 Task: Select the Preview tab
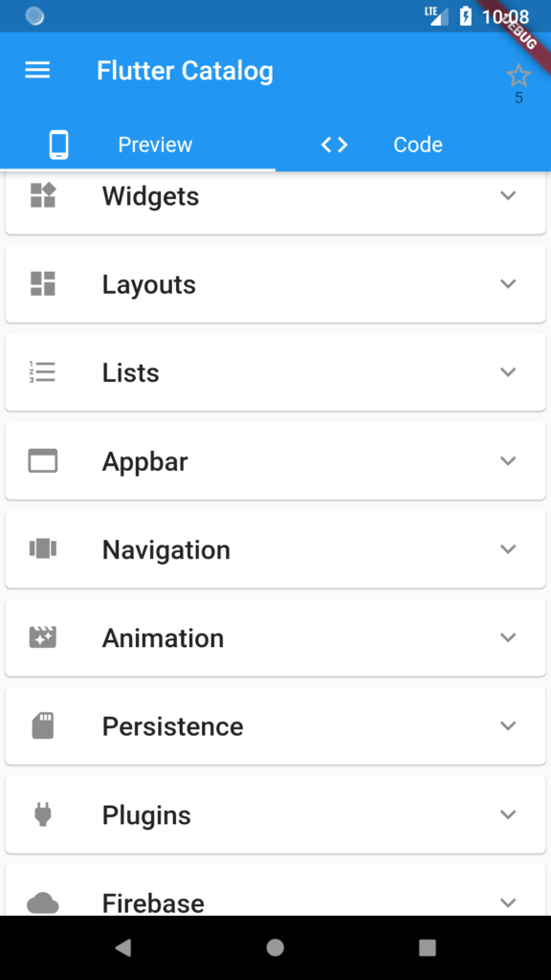pos(155,145)
